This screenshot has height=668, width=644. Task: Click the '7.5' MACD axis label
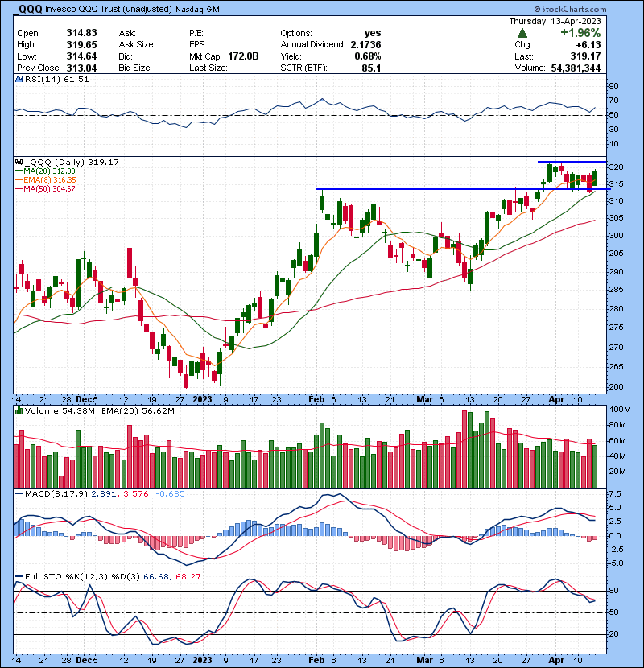(x=616, y=494)
